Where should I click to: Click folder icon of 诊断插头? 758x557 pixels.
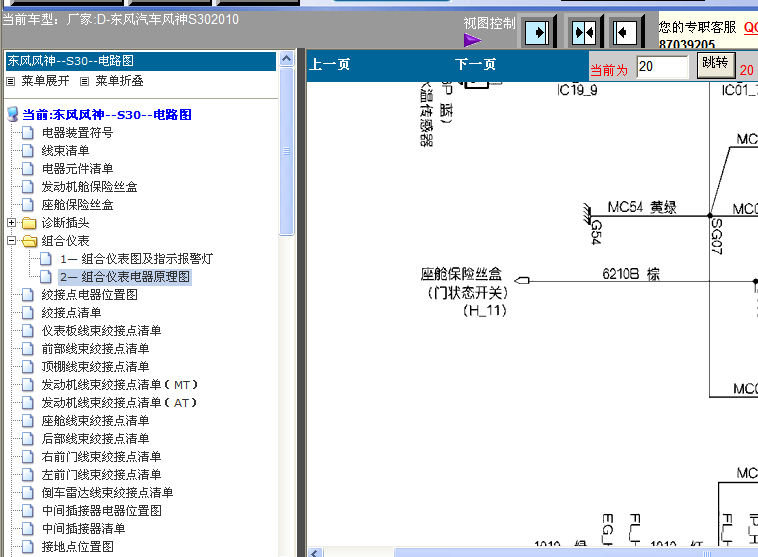point(29,222)
